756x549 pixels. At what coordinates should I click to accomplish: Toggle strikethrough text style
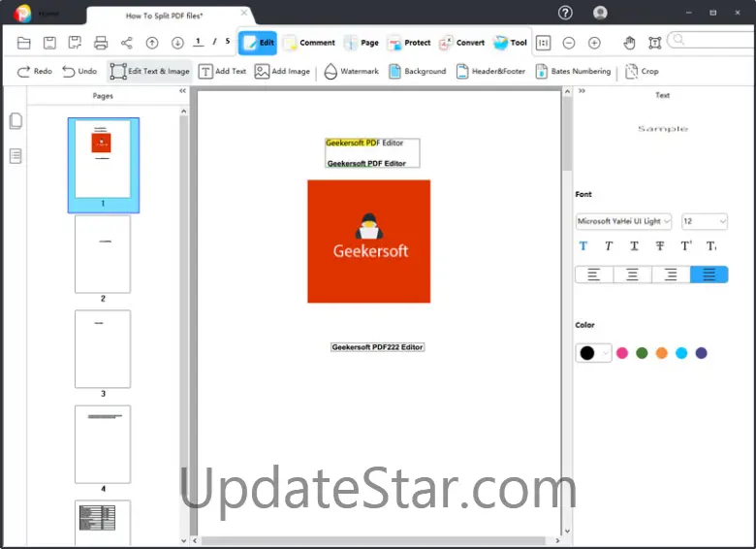[x=660, y=246]
